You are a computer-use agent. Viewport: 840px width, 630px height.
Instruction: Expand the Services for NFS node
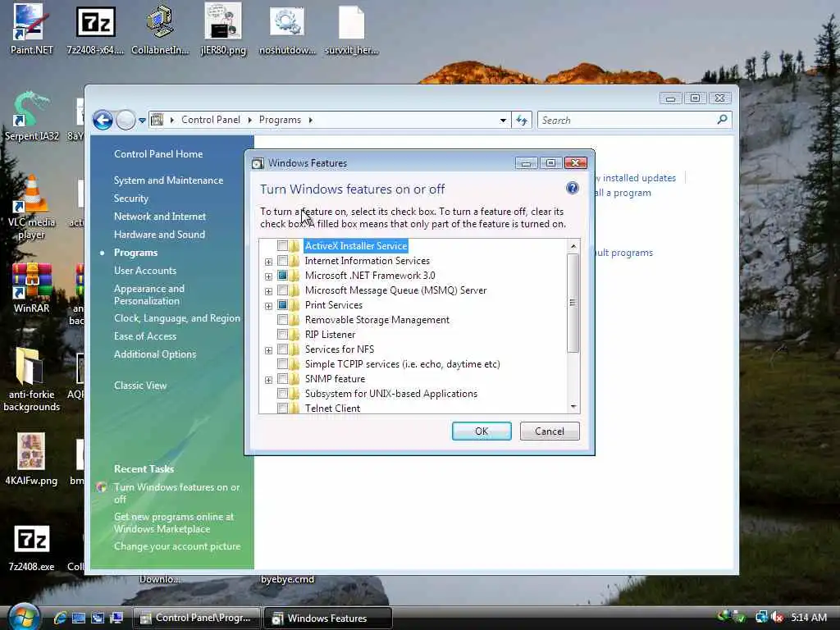coord(268,350)
